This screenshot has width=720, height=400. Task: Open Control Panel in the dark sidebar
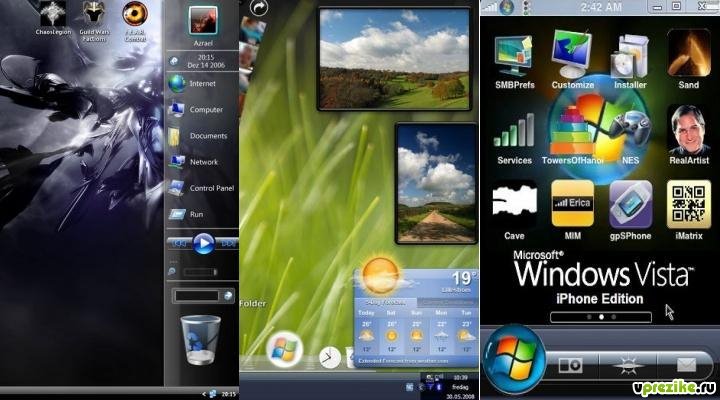201,188
